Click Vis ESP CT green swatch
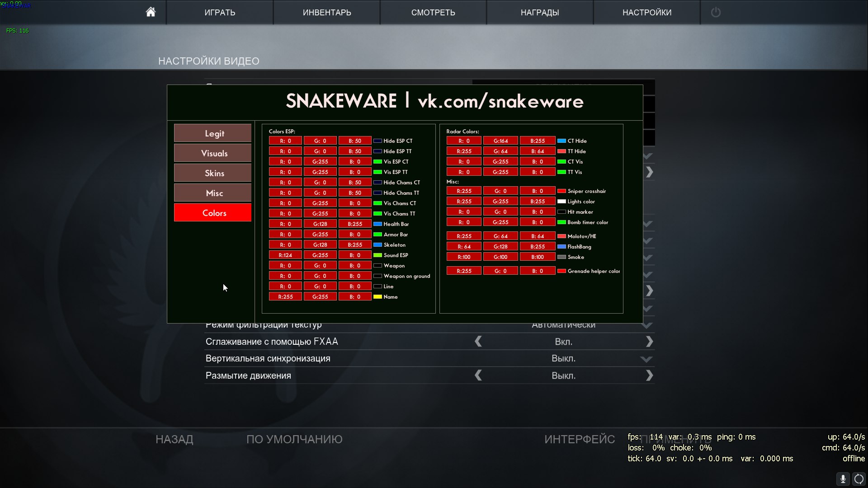 pos(377,162)
